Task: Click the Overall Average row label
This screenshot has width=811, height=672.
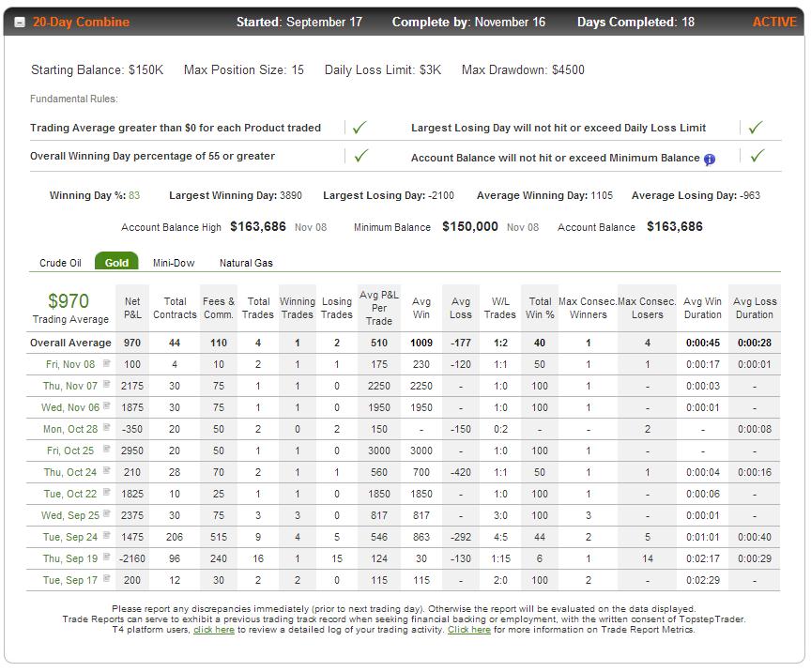Action: click(70, 343)
